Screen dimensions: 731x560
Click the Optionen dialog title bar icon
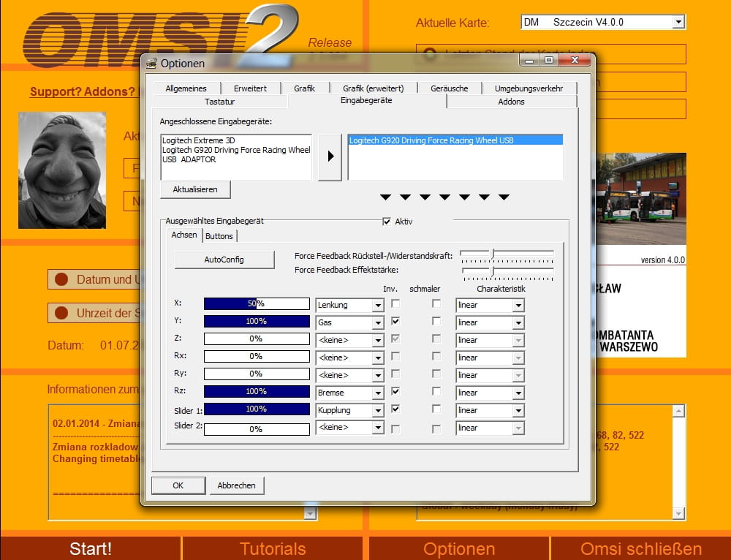(151, 64)
